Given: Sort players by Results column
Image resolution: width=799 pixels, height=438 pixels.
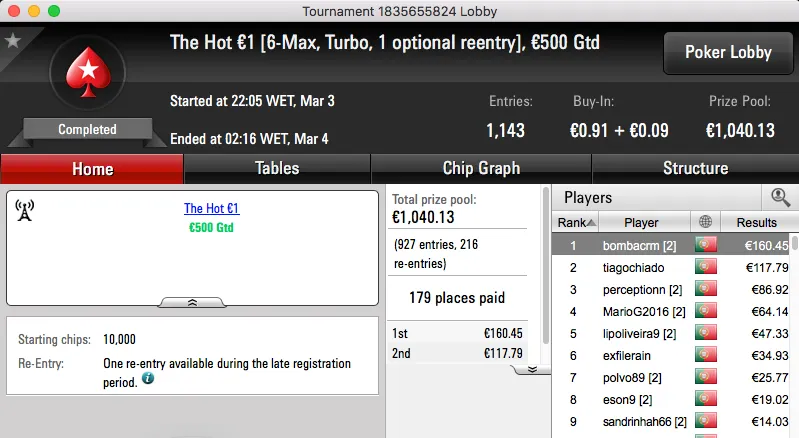Looking at the screenshot, I should pos(756,222).
